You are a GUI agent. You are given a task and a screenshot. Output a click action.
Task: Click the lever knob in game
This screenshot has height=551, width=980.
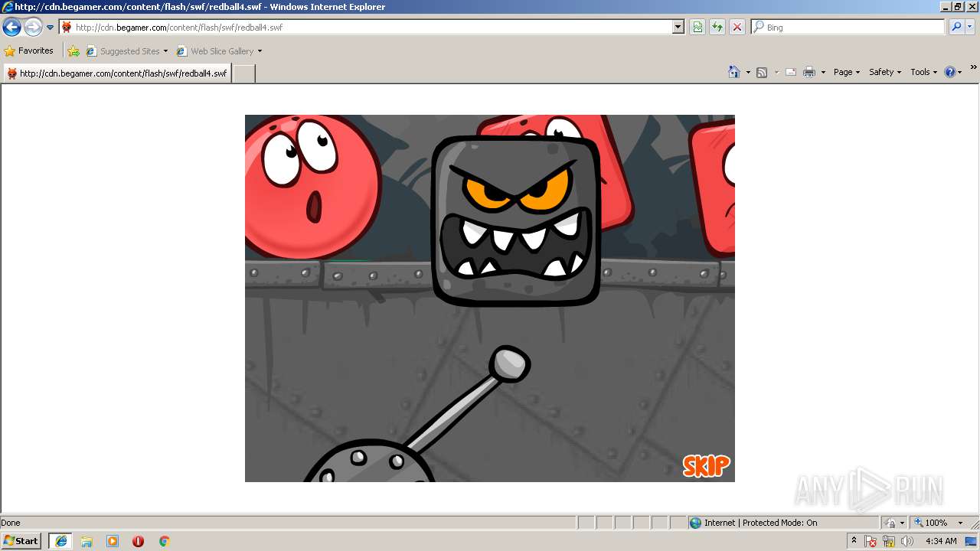[x=510, y=363]
